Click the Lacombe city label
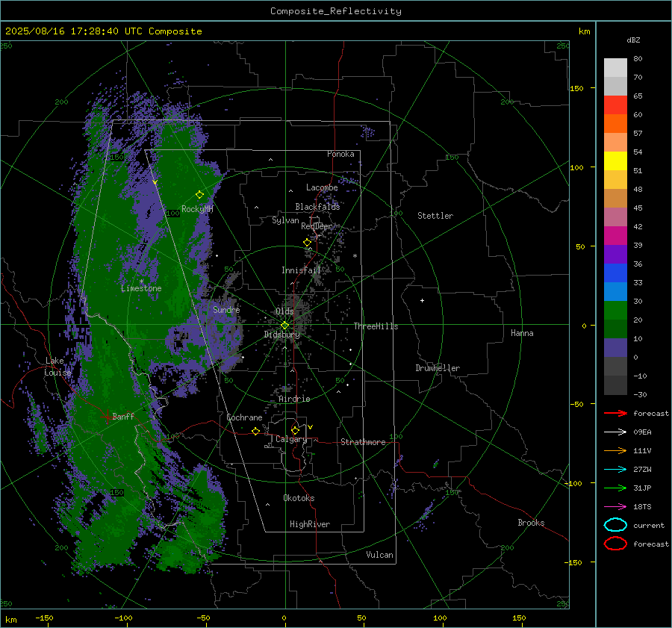 (322, 187)
